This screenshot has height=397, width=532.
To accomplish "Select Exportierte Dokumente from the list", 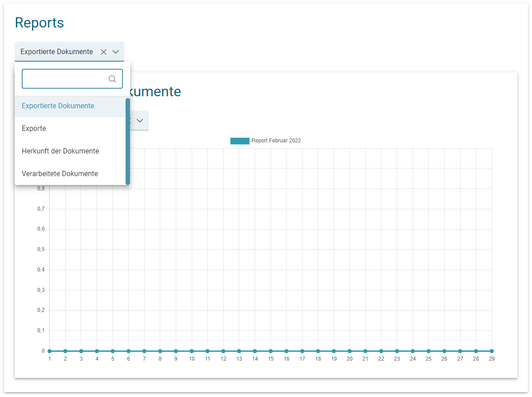I will (x=58, y=106).
